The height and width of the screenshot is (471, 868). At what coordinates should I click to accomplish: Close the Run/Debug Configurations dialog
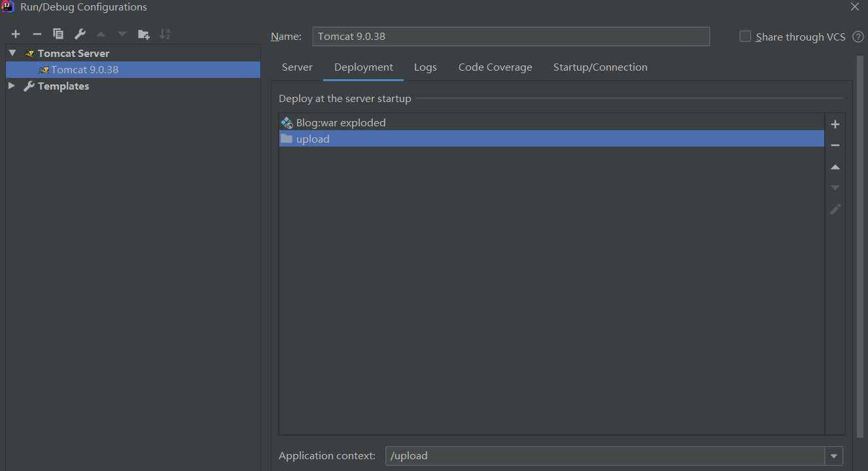coord(855,7)
